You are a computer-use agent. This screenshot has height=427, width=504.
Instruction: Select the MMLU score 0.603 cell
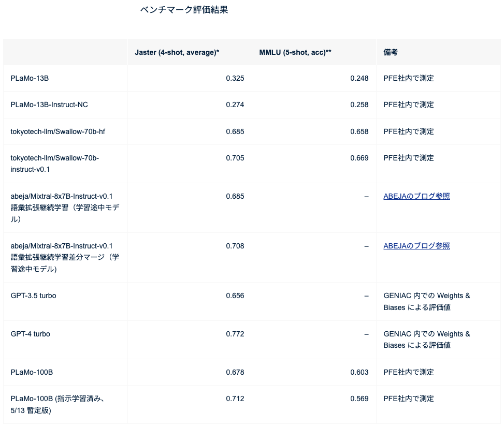coord(359,372)
